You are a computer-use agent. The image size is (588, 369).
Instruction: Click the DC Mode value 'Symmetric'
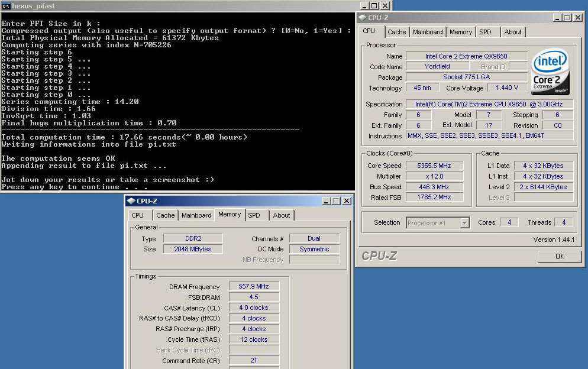(x=314, y=249)
